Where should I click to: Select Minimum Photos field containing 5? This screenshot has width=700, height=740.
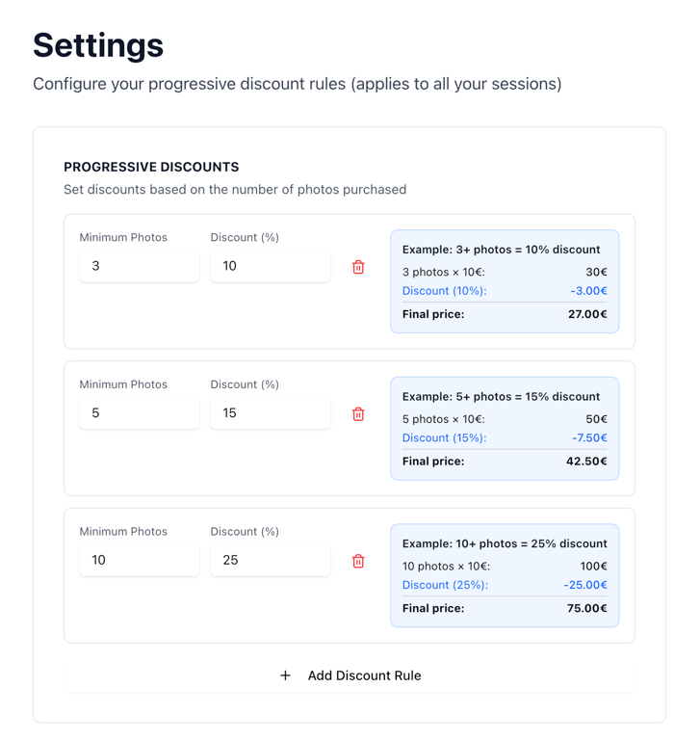click(x=139, y=413)
